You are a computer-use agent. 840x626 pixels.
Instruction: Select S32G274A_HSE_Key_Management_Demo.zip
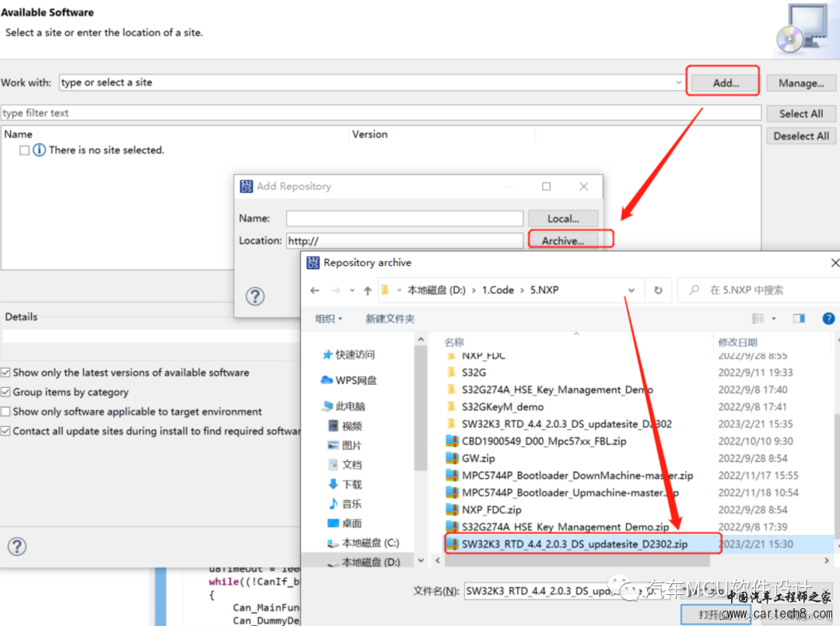(x=565, y=526)
